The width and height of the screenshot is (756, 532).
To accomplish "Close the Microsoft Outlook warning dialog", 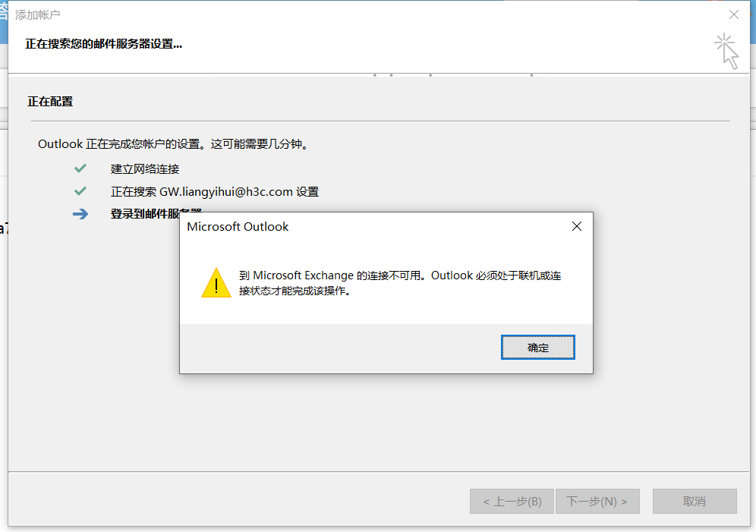I will pos(577,226).
